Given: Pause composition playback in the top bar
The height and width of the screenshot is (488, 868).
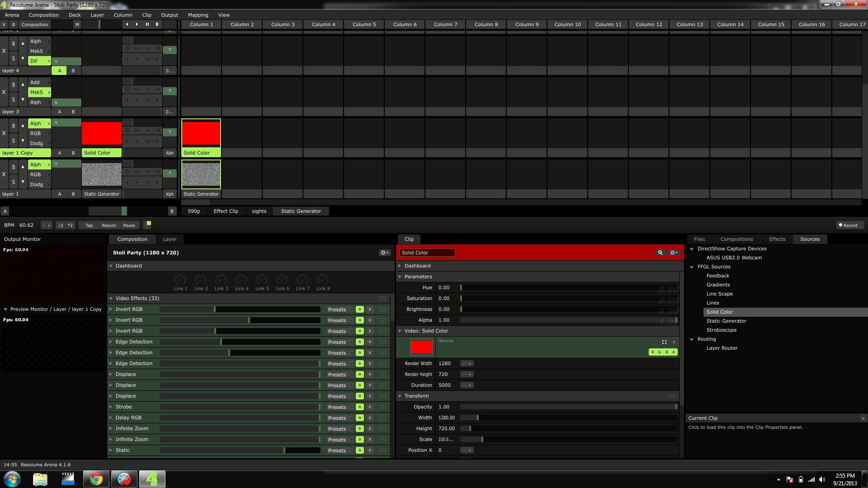Looking at the screenshot, I should [147, 24].
